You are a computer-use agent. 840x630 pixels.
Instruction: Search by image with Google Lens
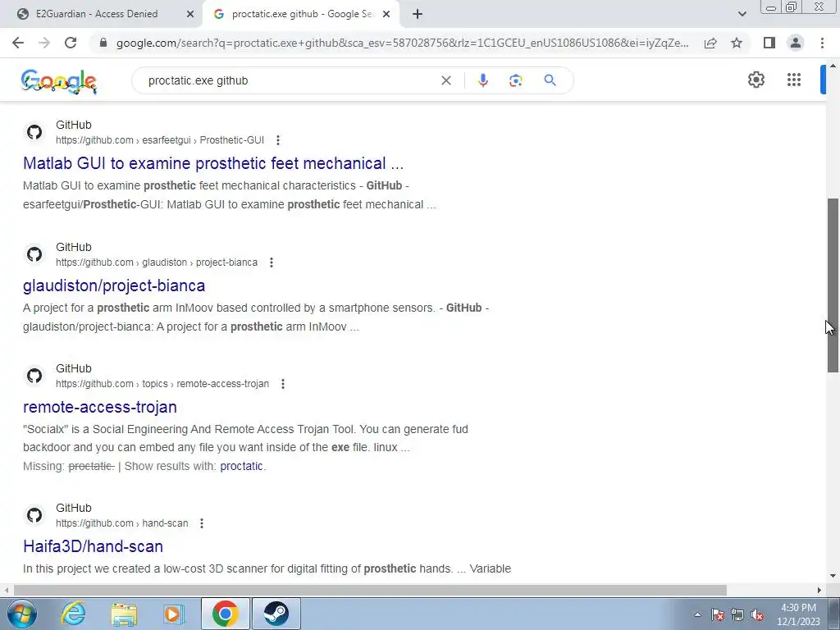tap(515, 80)
